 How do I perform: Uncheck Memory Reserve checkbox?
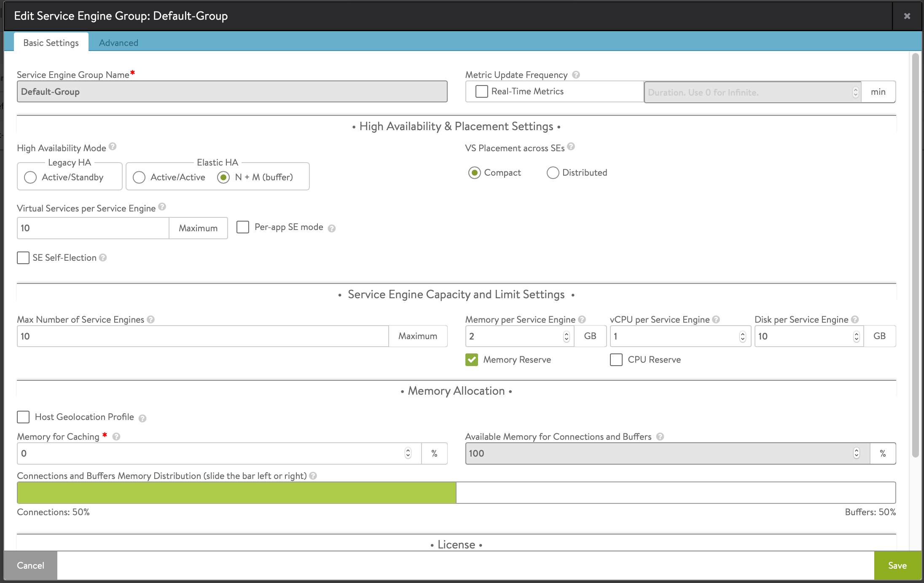coord(472,360)
